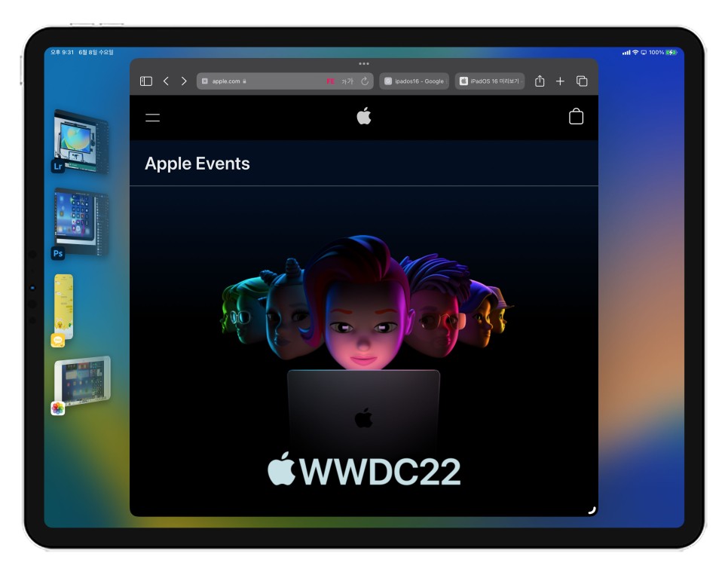Viewport: 728px width, 575px height.
Task: Switch to Lightroom window in Stage Manager
Action: (x=81, y=141)
